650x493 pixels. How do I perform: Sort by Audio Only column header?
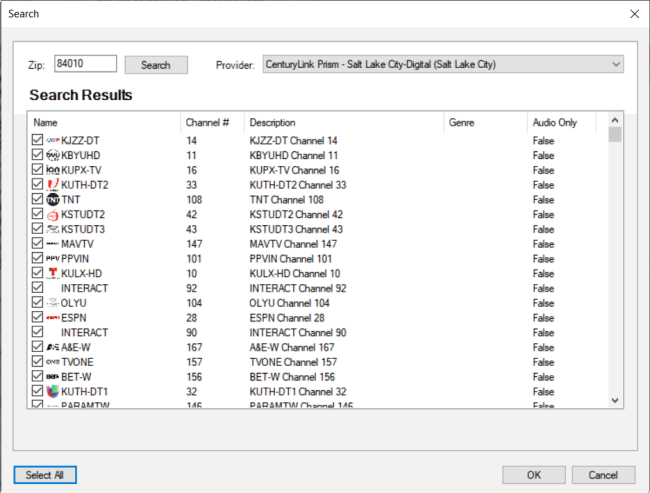(x=562, y=123)
